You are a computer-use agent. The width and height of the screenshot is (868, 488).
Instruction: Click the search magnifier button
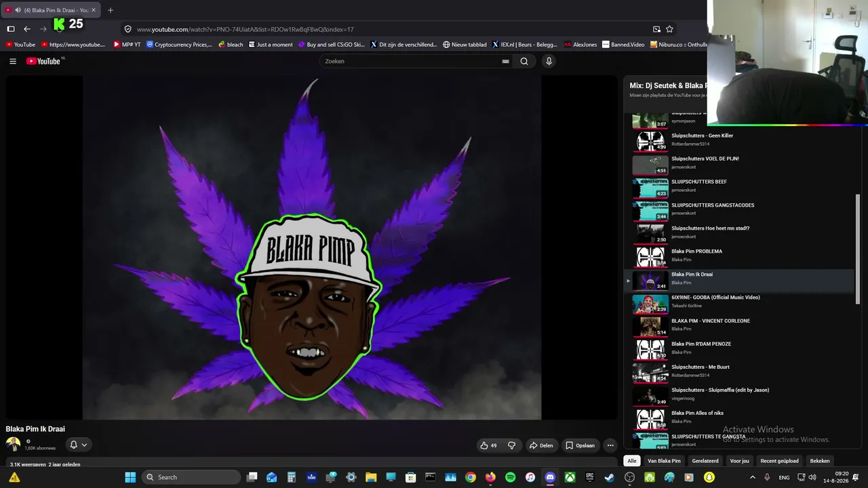524,61
